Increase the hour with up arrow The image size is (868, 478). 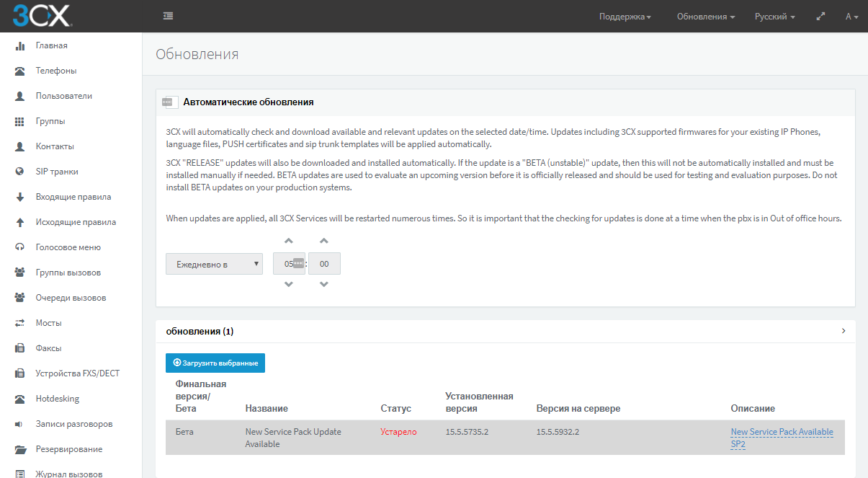288,241
